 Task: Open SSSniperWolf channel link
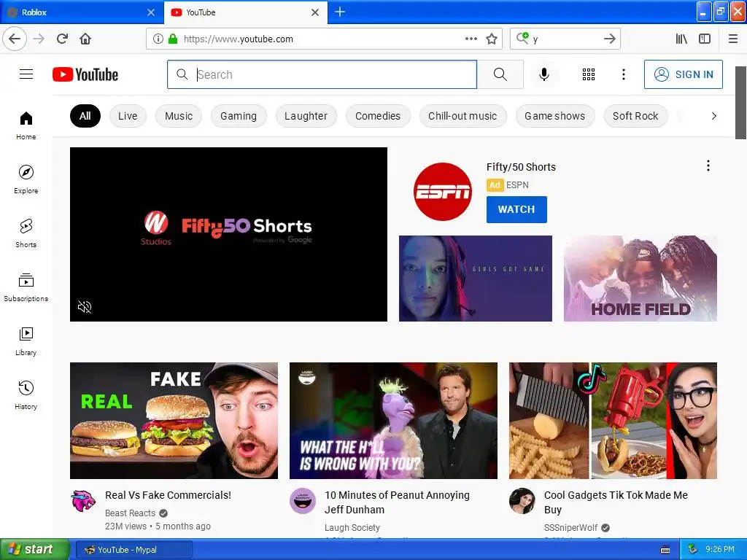[x=570, y=528]
